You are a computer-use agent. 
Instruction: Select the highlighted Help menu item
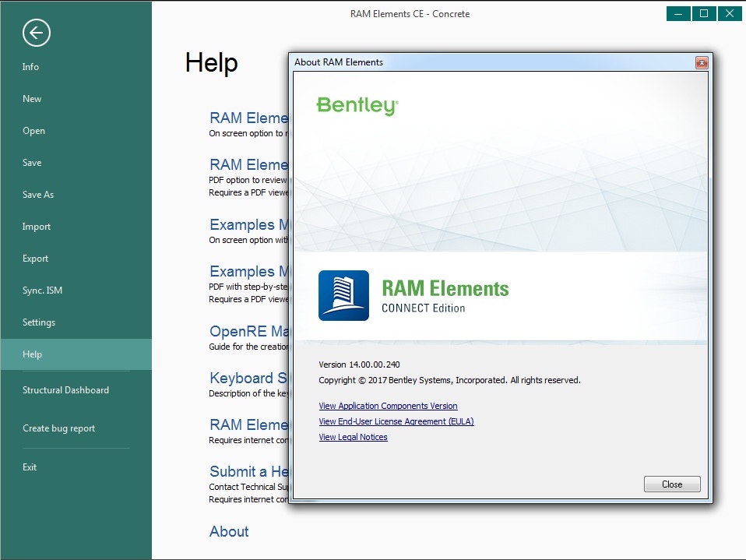(76, 354)
